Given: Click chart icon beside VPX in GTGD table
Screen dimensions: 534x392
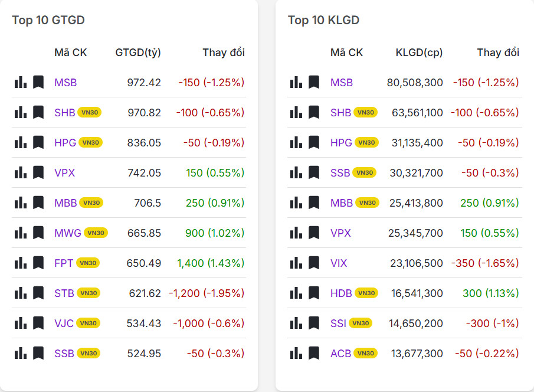Looking at the screenshot, I should click(21, 172).
